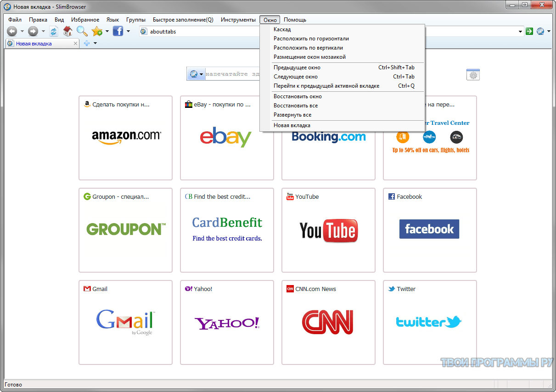Open the Facebook button dropdown arrow
The height and width of the screenshot is (392, 556).
tap(129, 32)
